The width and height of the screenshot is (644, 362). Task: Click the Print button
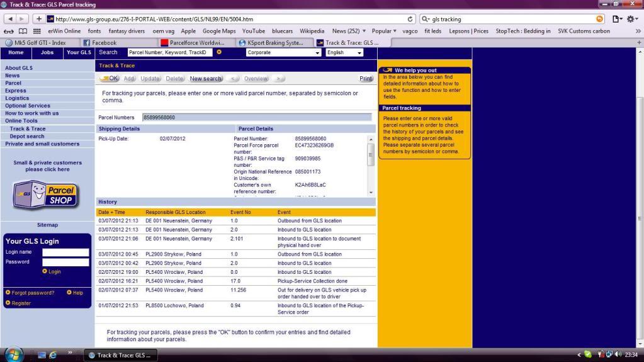coord(366,79)
